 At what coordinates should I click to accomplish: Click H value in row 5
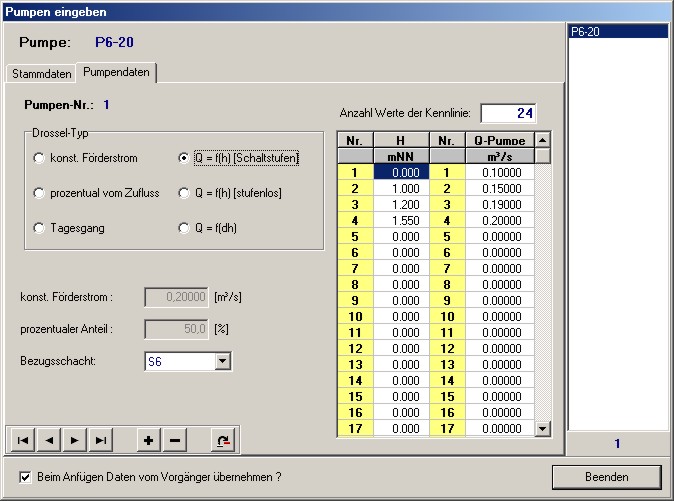point(401,236)
